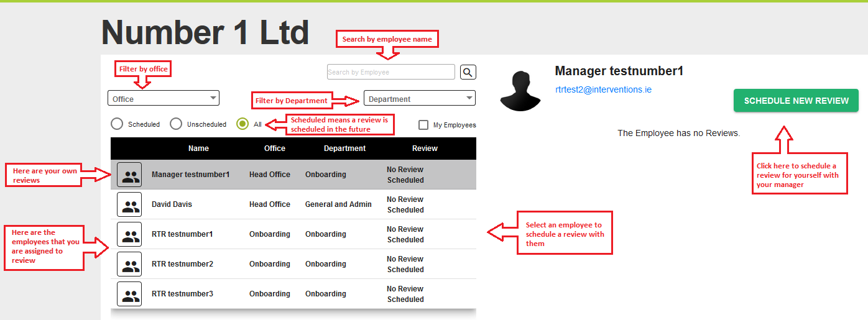
Task: Click the people icon beside RTR testnumber3
Action: click(x=129, y=294)
